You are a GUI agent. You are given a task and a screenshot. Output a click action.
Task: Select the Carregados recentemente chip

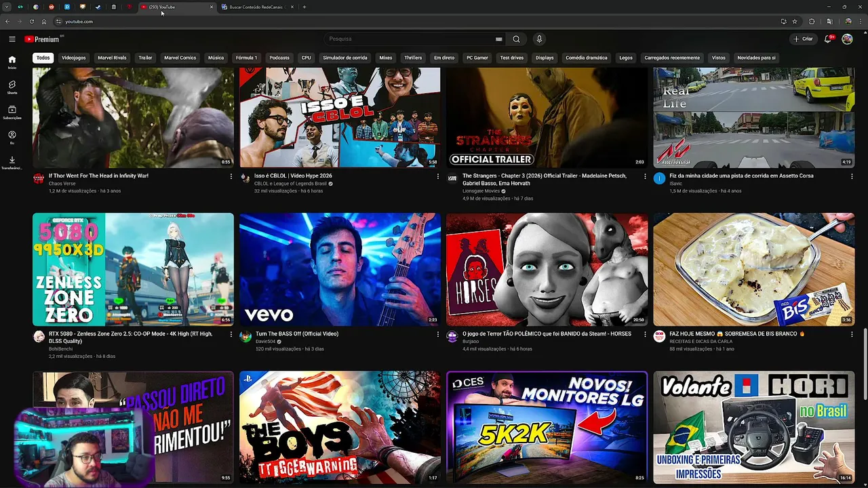pyautogui.click(x=672, y=58)
